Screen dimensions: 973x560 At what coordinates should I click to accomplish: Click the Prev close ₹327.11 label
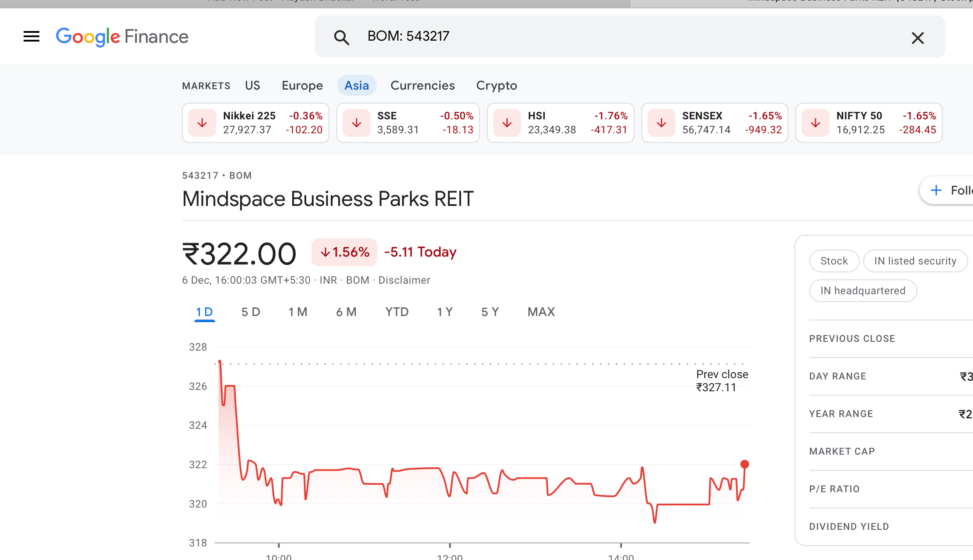pos(722,381)
